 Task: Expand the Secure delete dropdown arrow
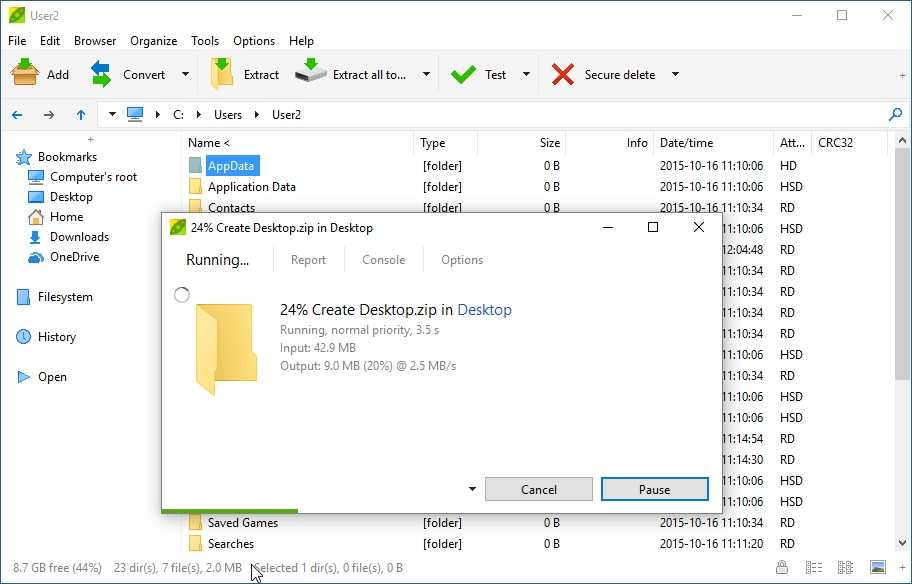tap(675, 74)
